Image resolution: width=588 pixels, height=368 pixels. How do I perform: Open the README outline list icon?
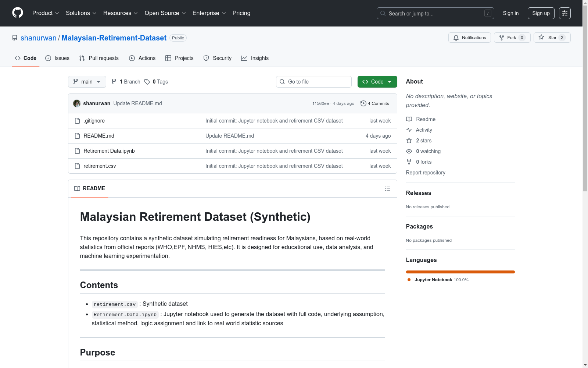click(388, 189)
